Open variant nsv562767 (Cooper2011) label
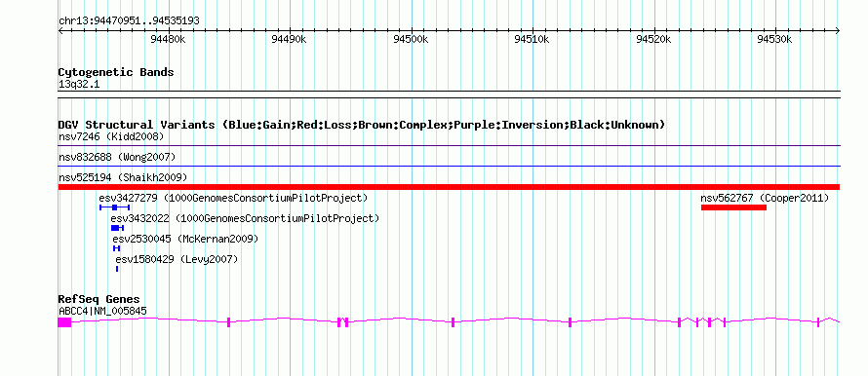 (x=765, y=198)
